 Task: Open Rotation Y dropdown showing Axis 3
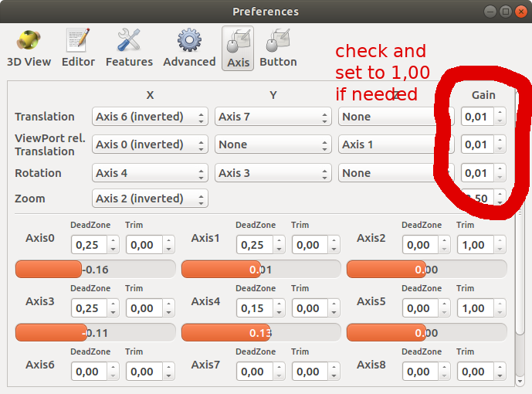click(x=273, y=173)
